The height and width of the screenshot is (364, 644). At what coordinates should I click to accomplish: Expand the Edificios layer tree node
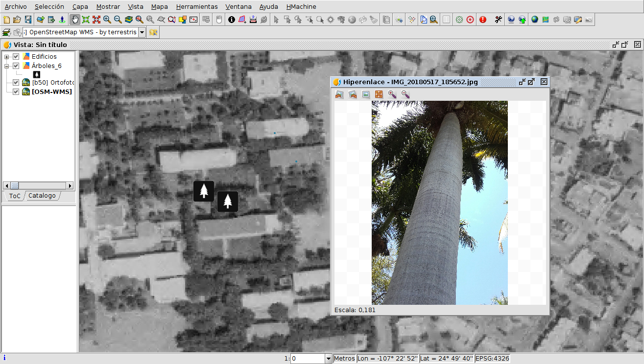[7, 57]
